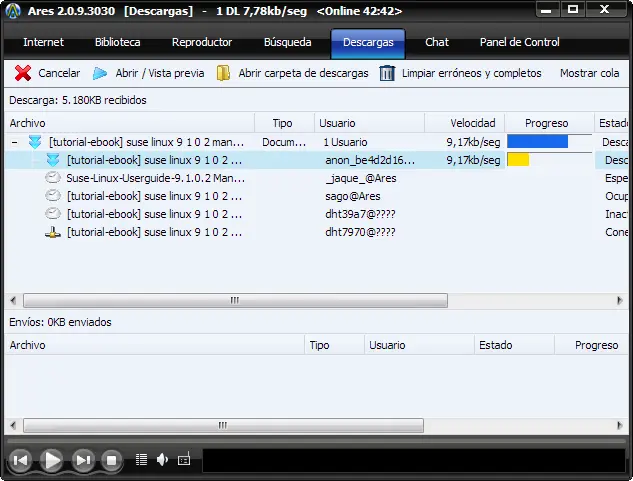
Task: Click Abrir carpeta de descargas
Action: pos(303,73)
